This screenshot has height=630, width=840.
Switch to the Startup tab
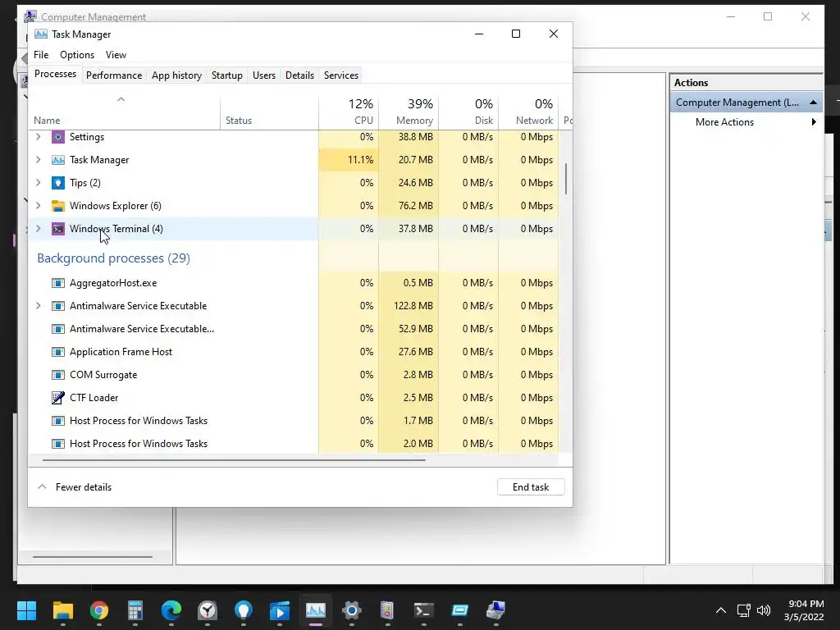coord(227,75)
